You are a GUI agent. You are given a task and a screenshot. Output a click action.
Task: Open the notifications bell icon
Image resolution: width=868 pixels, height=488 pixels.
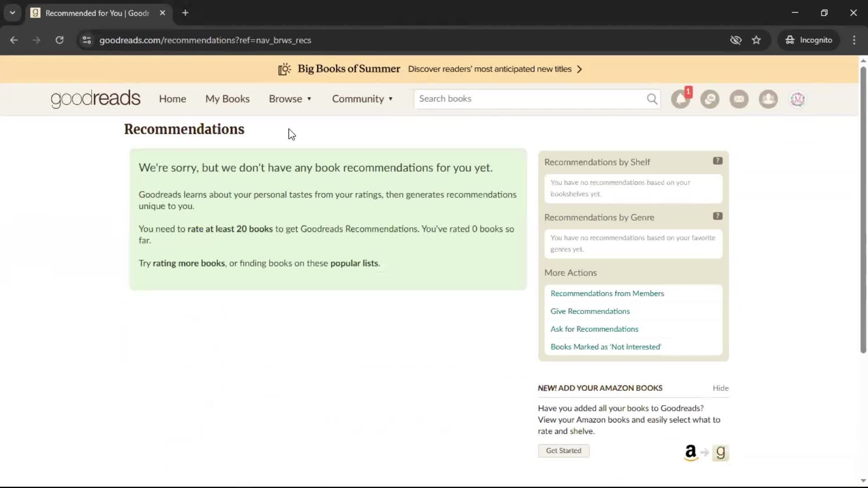click(x=681, y=99)
